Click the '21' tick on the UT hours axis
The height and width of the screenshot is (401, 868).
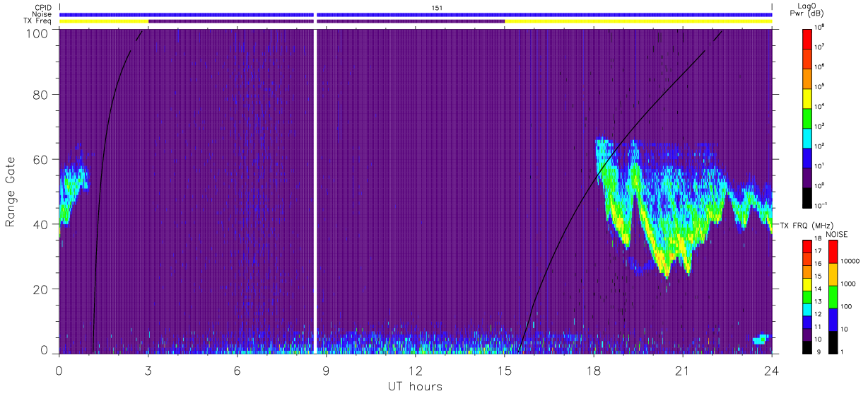(x=682, y=370)
